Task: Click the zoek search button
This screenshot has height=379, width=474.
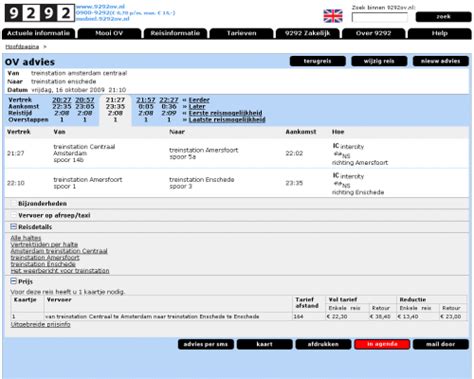Action: coord(443,17)
